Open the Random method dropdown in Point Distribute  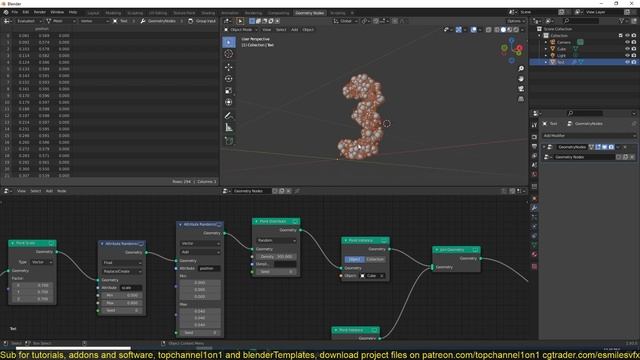point(276,240)
